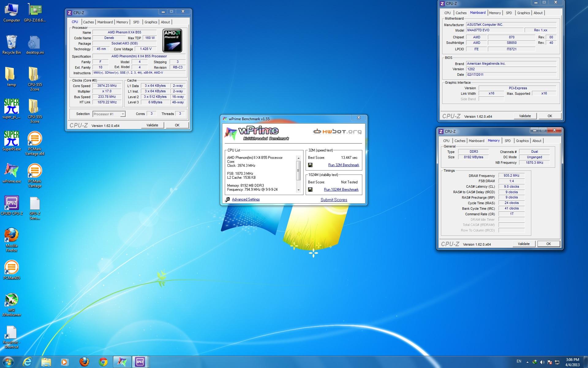This screenshot has height=368, width=588.
Task: Click the DRAM Frequency value 935.2 MHz
Action: pos(511,176)
